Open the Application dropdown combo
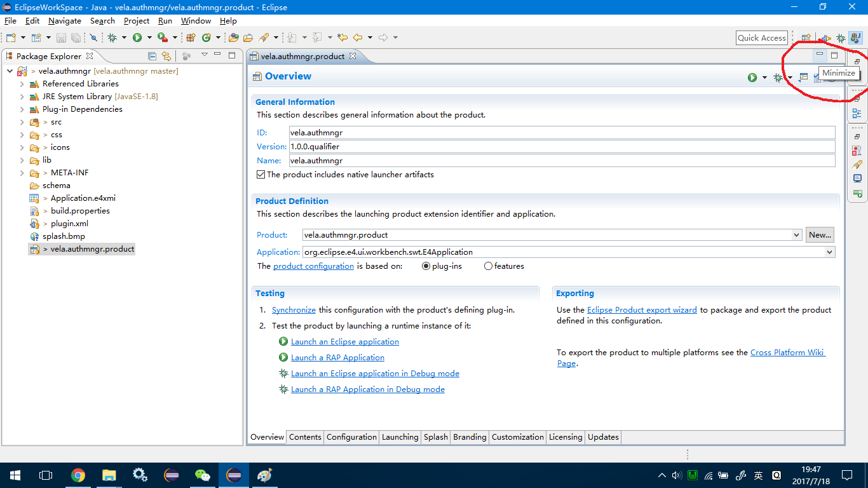Screen dimensions: 868x488 (830, 252)
